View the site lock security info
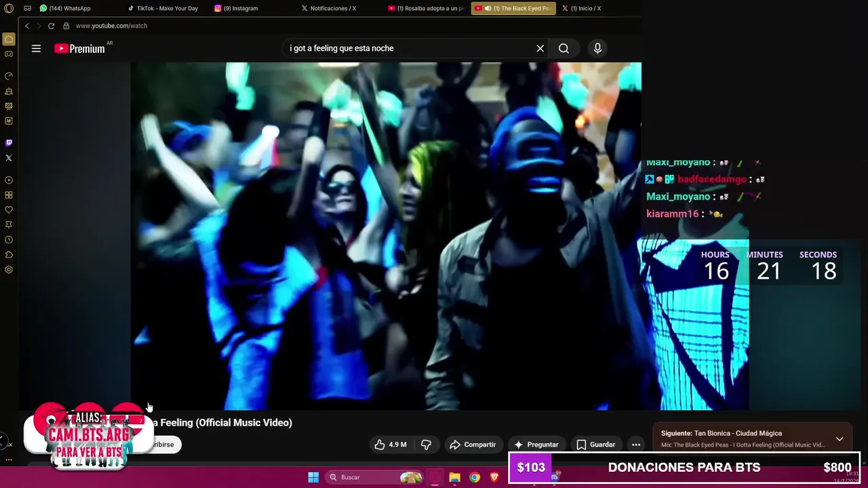Screen dimensions: 868x488 tap(66, 26)
